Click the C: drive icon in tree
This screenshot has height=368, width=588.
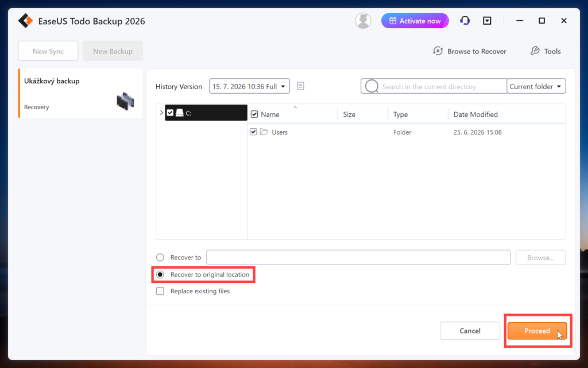pyautogui.click(x=180, y=113)
